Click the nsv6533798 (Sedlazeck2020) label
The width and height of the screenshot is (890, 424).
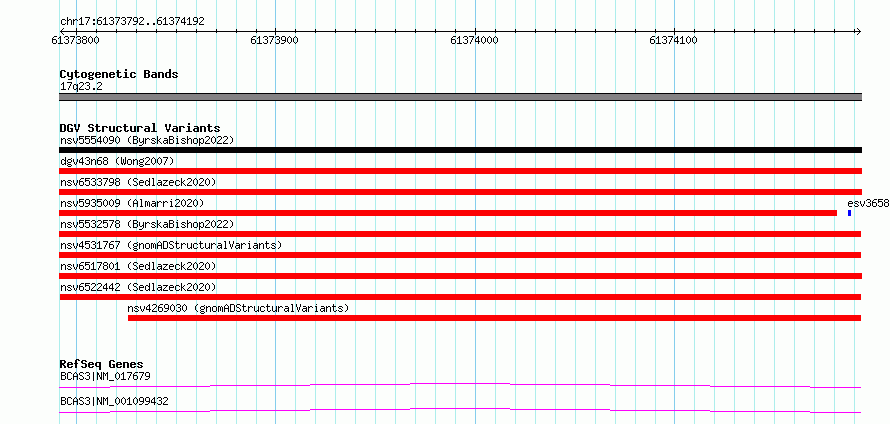point(138,182)
